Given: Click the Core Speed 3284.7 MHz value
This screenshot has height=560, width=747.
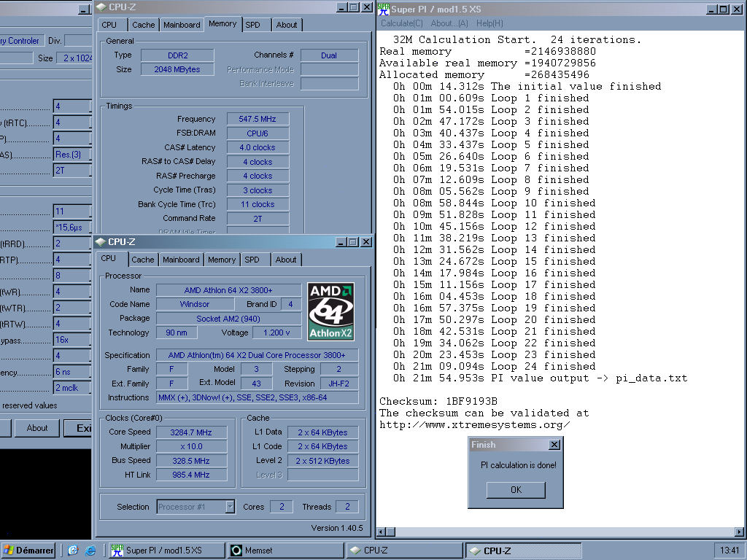Looking at the screenshot, I should point(191,432).
